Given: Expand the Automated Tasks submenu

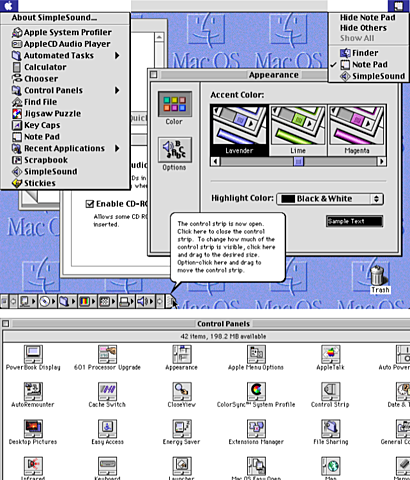Looking at the screenshot, I should [x=117, y=55].
